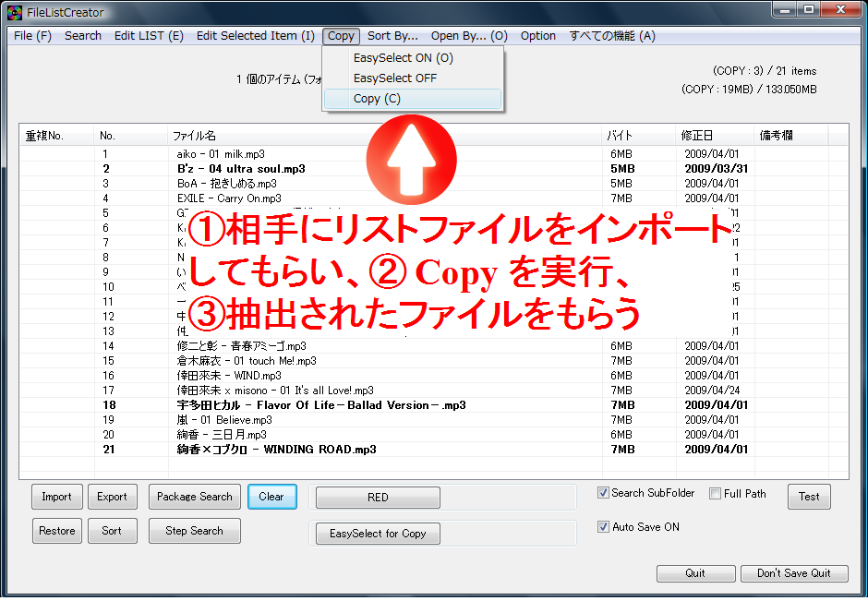This screenshot has width=868, height=601.
Task: Toggle Auto Save ON off
Action: point(604,526)
